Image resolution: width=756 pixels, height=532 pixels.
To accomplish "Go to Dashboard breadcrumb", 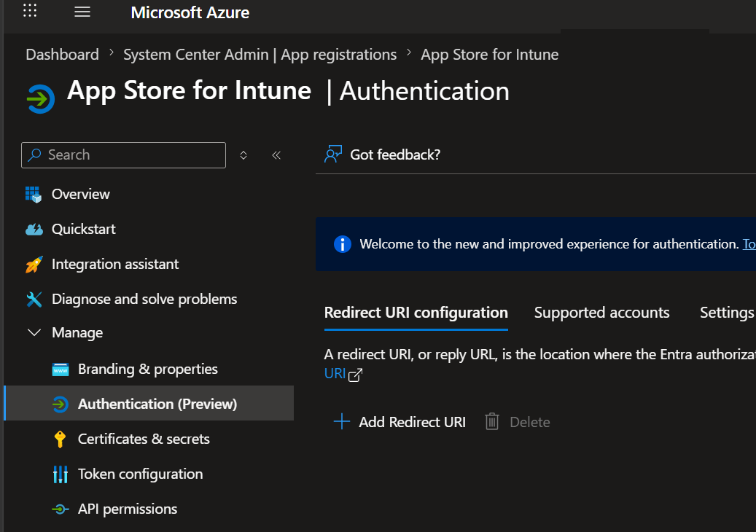I will pyautogui.click(x=62, y=55).
